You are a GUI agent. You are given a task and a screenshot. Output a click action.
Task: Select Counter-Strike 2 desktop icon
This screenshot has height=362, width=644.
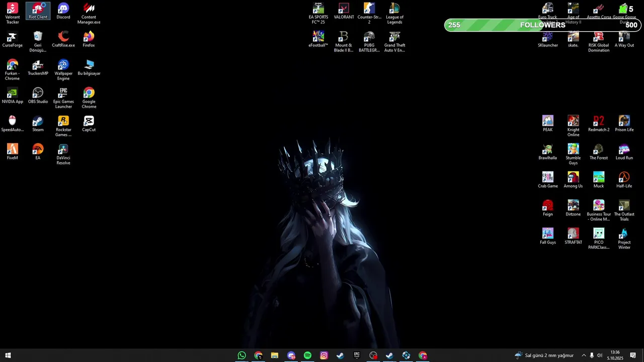tap(369, 14)
